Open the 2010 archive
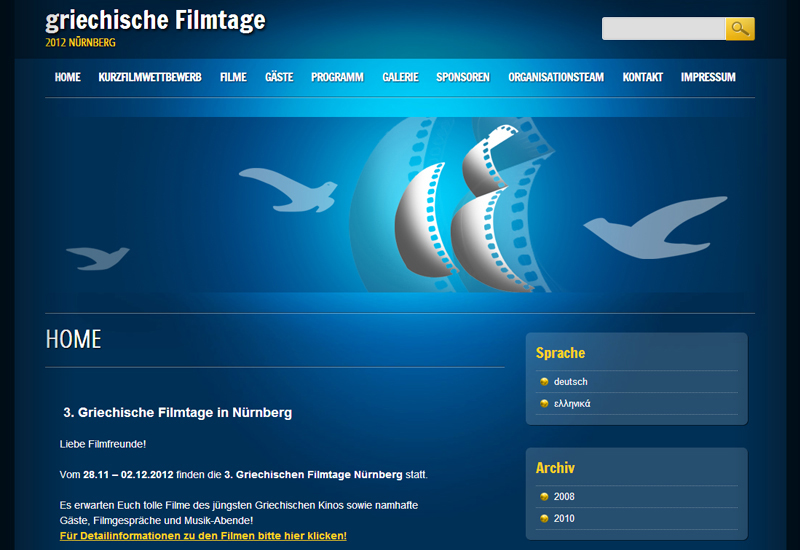800x550 pixels. pos(564,518)
